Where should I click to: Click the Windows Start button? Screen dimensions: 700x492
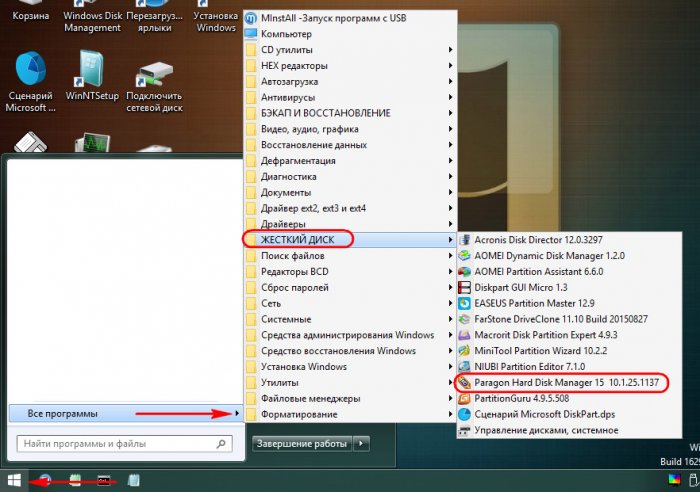click(14, 481)
